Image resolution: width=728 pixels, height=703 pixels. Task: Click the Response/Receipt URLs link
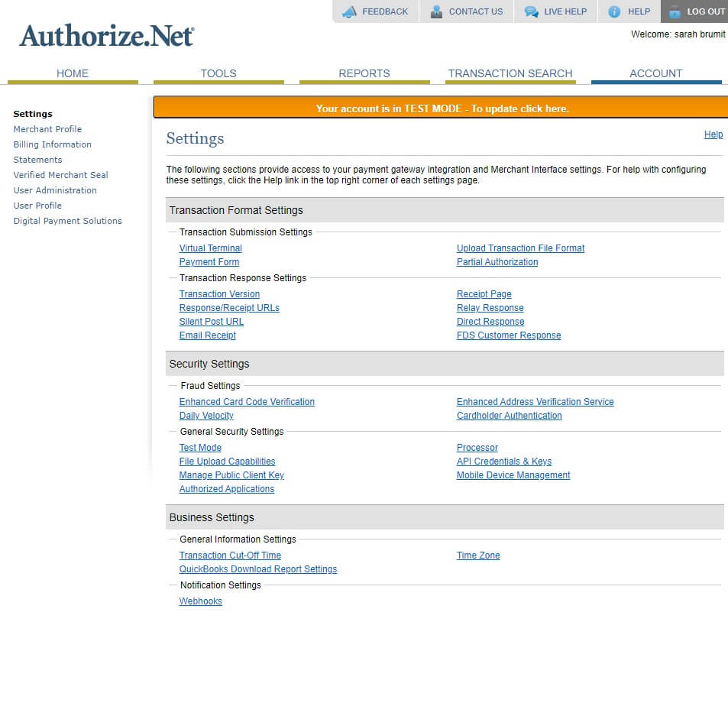tap(229, 308)
